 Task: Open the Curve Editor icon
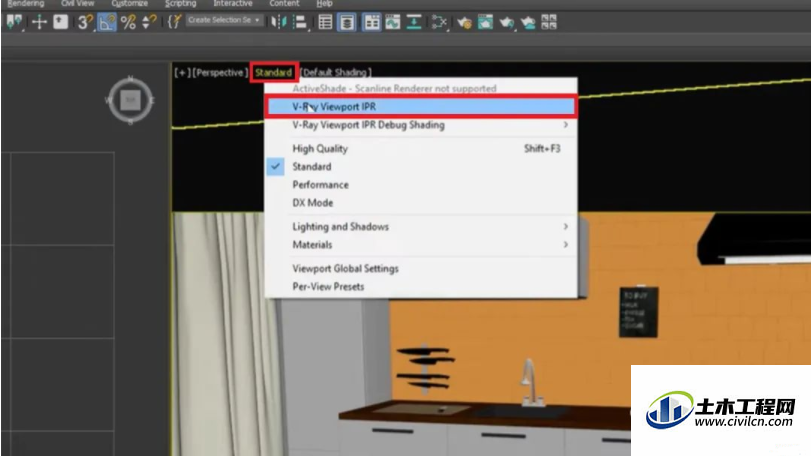tap(393, 22)
